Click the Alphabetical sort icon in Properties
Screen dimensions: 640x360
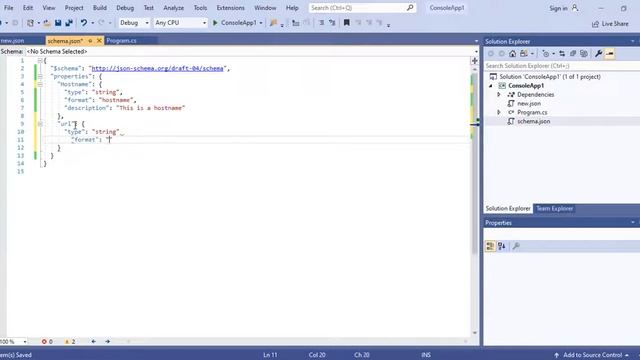coord(502,246)
